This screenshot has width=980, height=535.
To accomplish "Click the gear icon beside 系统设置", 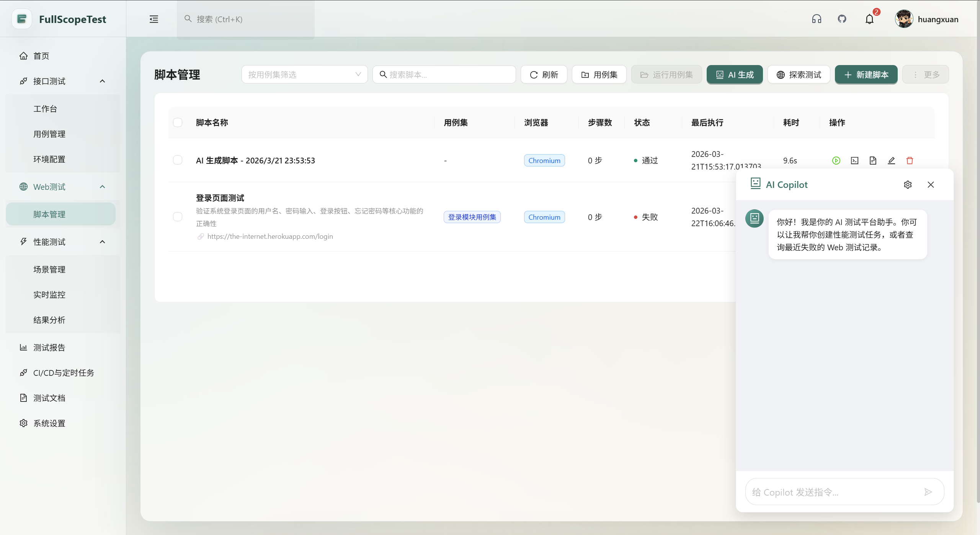I will click(x=24, y=423).
